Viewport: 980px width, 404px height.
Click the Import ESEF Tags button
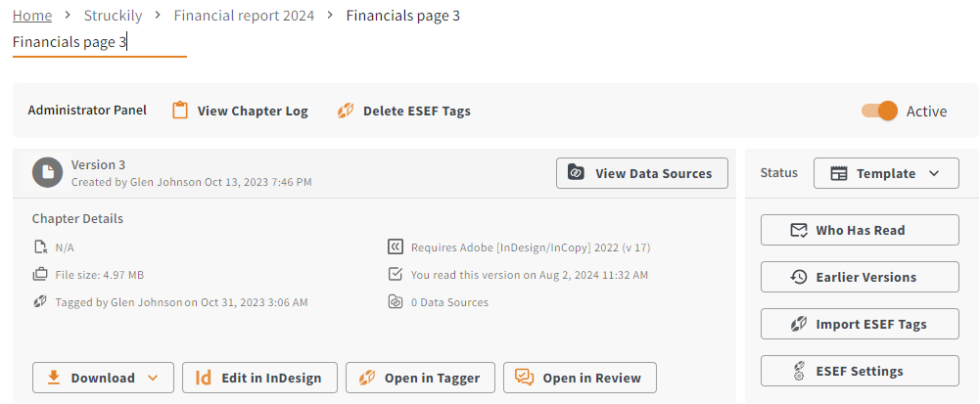[860, 324]
